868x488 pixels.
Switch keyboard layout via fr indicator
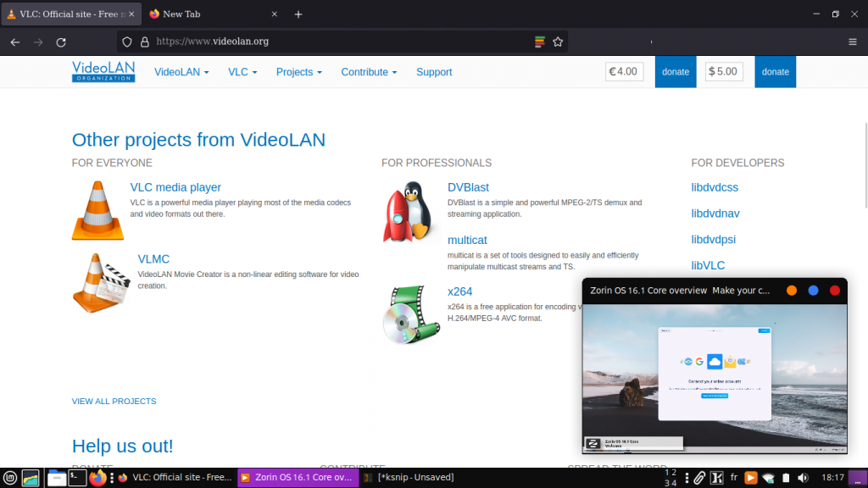click(734, 478)
